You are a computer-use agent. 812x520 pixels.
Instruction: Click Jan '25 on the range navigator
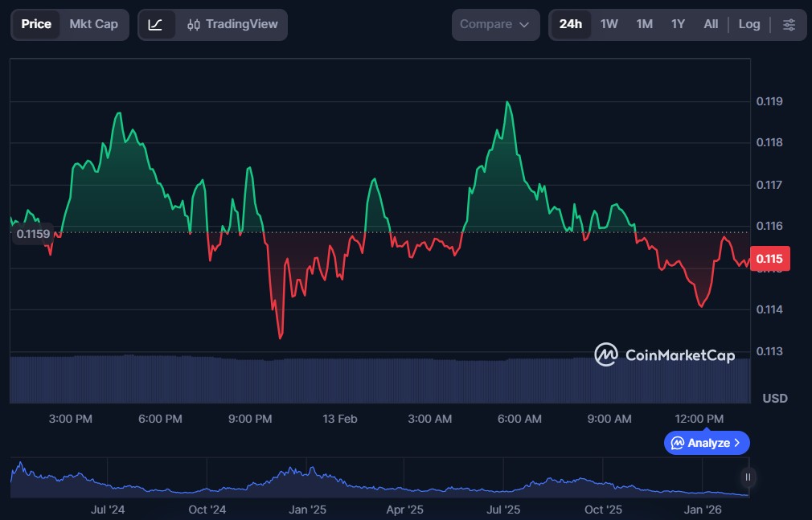[x=307, y=510]
